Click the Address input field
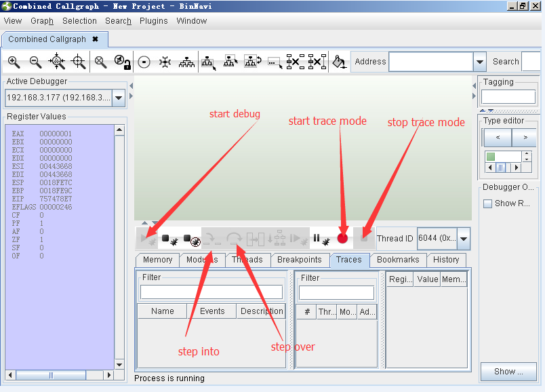This screenshot has height=392, width=545. [x=431, y=62]
